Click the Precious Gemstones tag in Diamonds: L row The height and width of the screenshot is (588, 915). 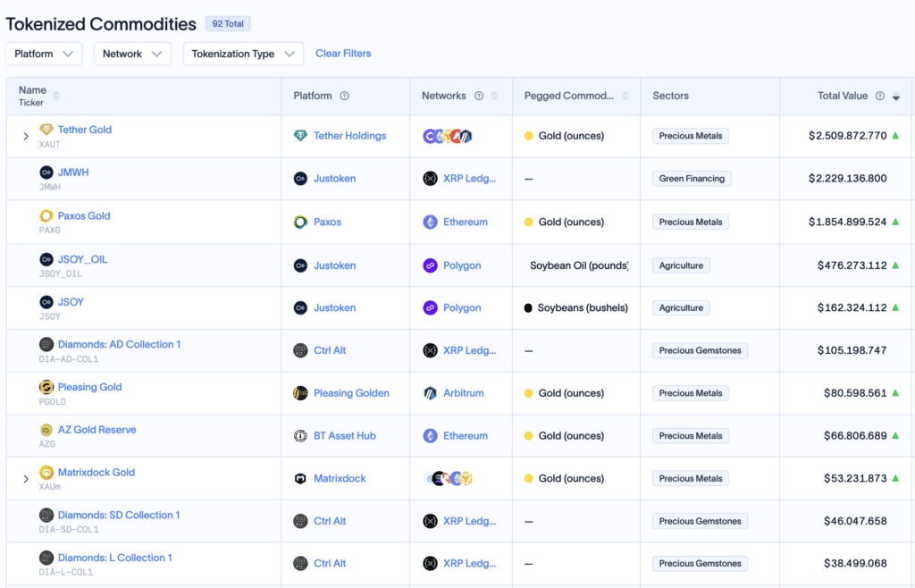coord(700,564)
